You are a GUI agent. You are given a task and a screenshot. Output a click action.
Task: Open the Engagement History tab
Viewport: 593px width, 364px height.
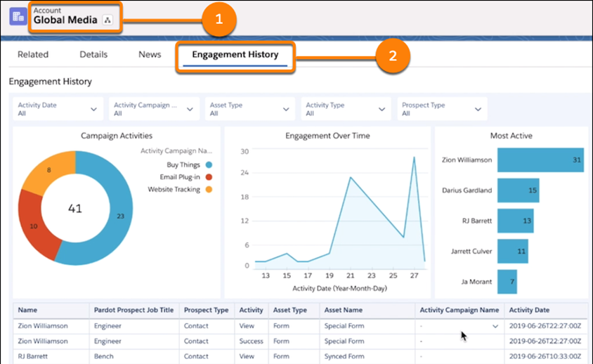pyautogui.click(x=235, y=54)
